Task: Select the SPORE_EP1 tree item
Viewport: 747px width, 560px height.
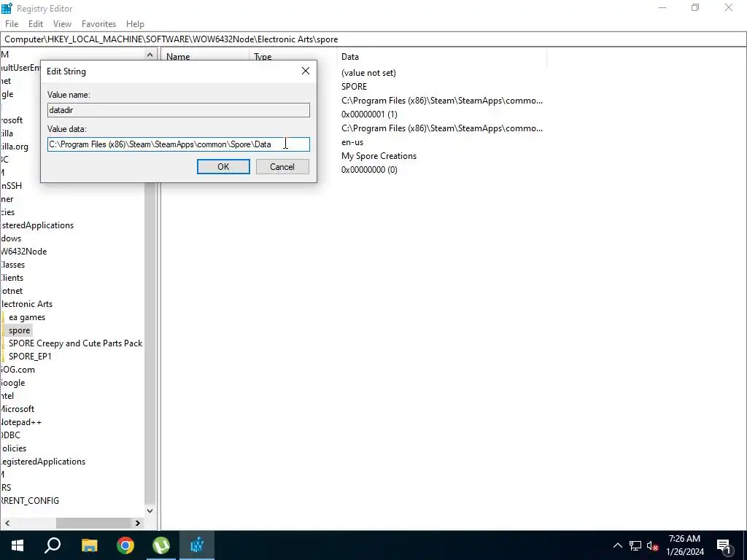Action: (29, 356)
